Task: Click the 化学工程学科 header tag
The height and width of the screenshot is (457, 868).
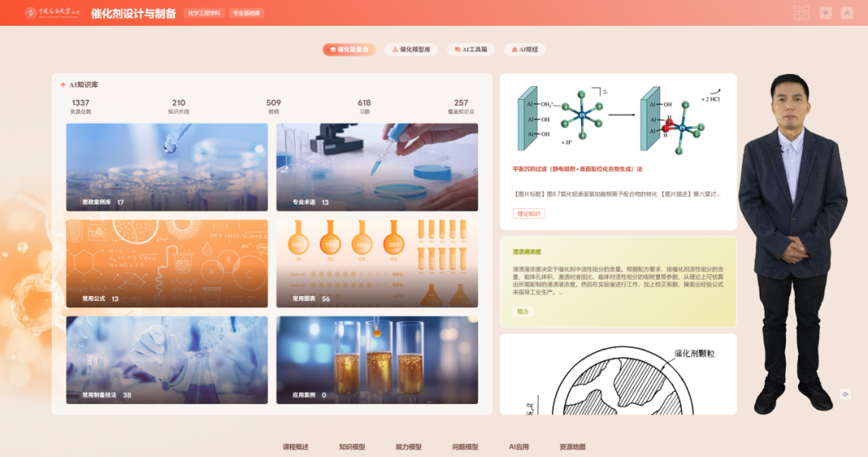Action: coord(203,13)
